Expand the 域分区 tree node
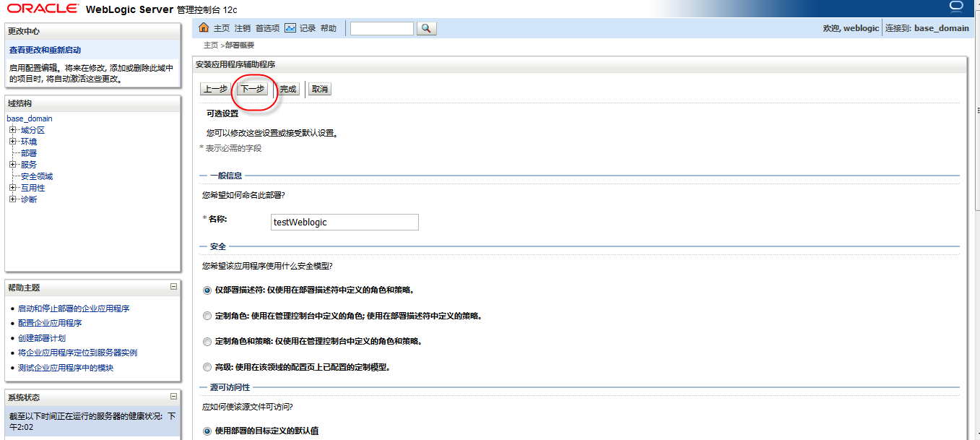 click(13, 130)
